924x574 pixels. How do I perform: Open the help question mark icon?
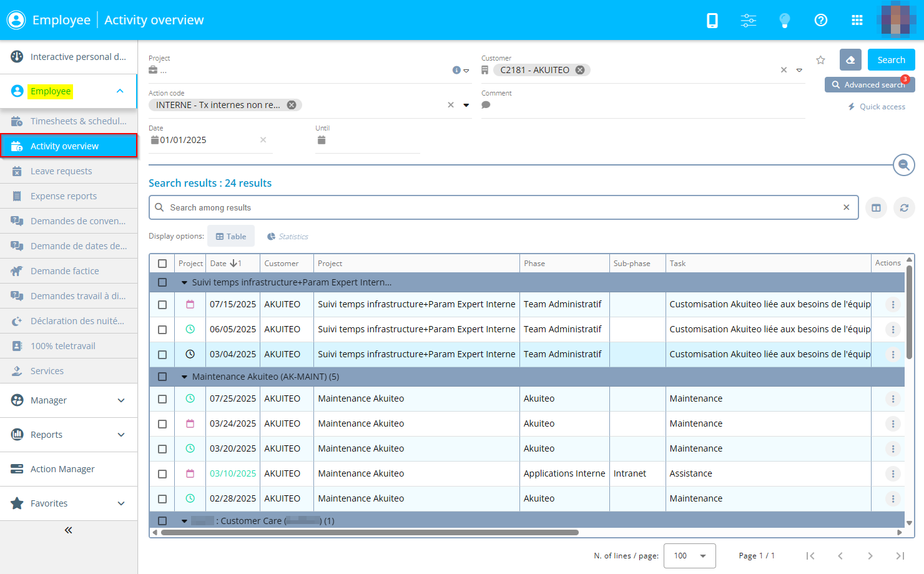point(821,21)
